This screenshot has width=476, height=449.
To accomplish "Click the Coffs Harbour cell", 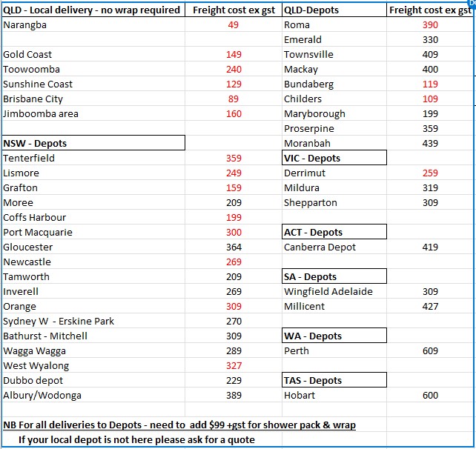I will [x=93, y=218].
